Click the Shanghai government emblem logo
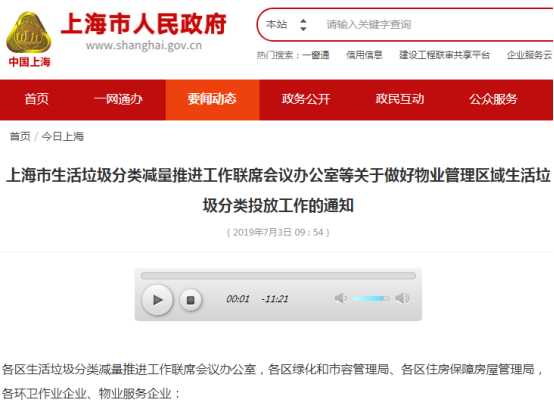This screenshot has width=554, height=406. pos(29,33)
